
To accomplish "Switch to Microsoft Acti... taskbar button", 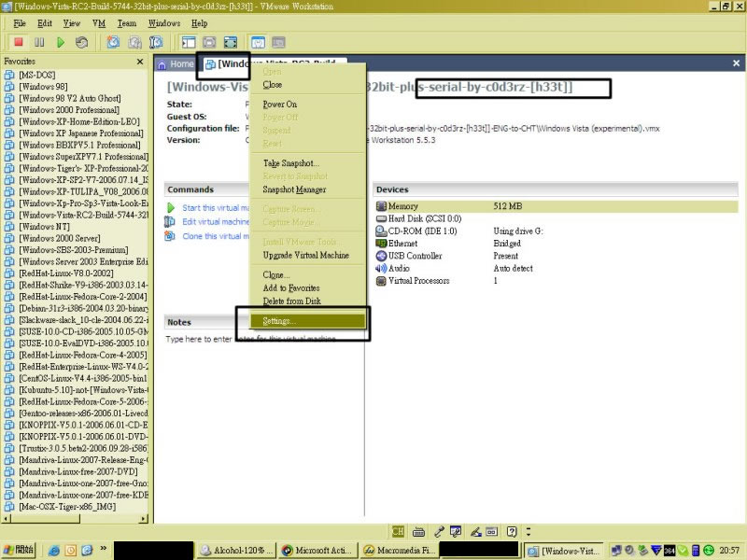I will pos(317,551).
